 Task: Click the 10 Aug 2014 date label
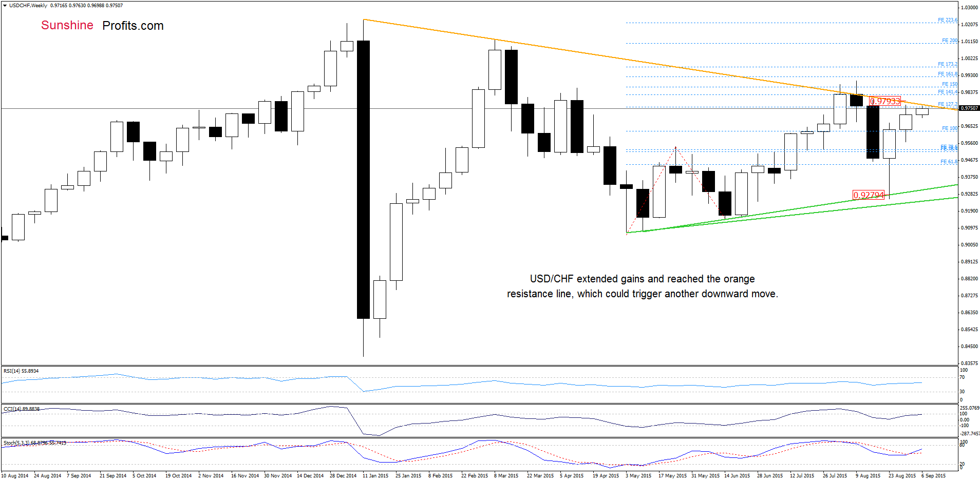15,475
